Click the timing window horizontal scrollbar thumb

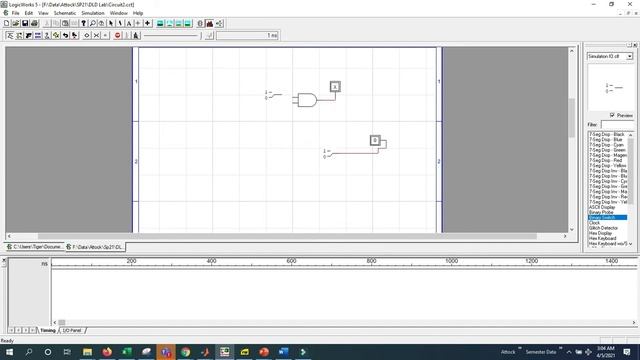[62, 322]
